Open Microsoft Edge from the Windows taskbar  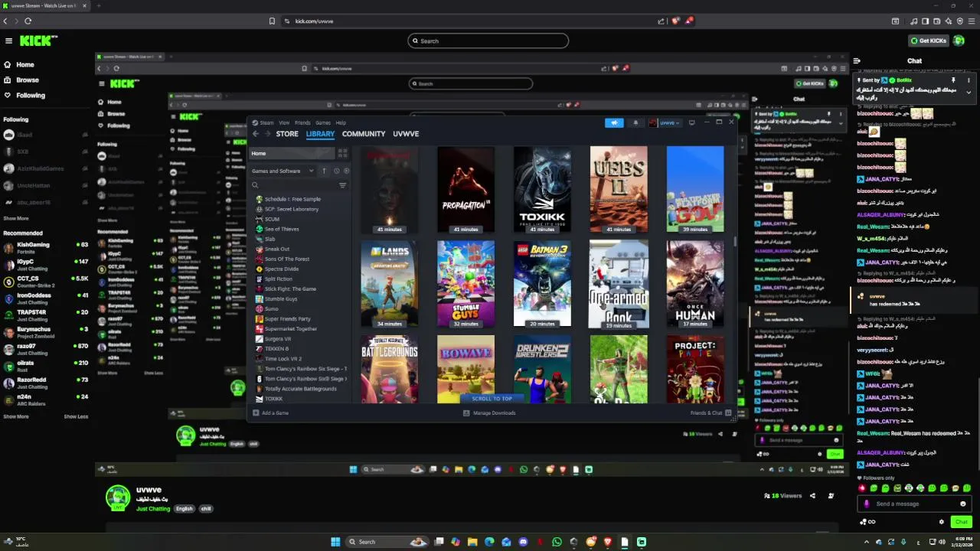click(x=489, y=542)
